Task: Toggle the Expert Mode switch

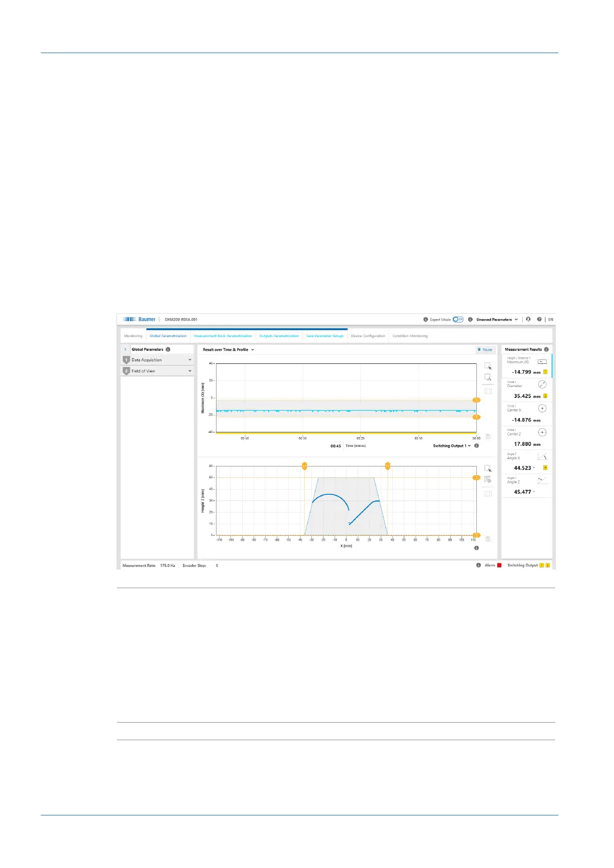Action: point(458,320)
